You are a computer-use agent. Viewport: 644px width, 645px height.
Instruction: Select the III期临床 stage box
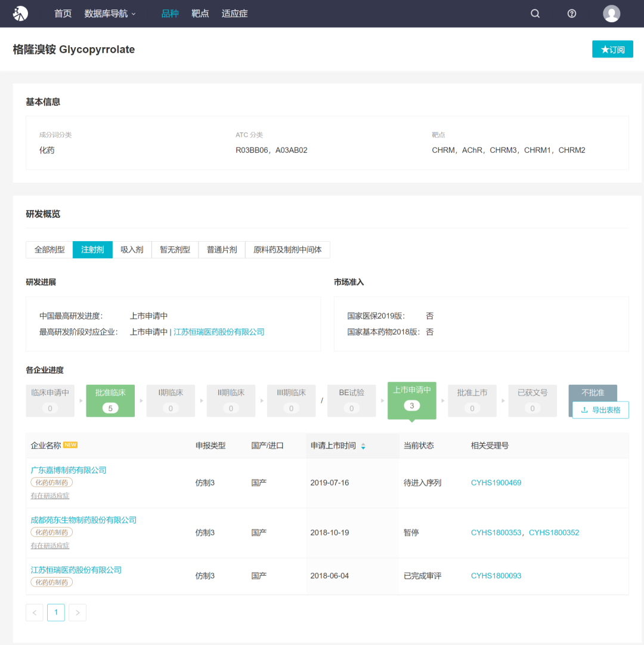(x=292, y=400)
